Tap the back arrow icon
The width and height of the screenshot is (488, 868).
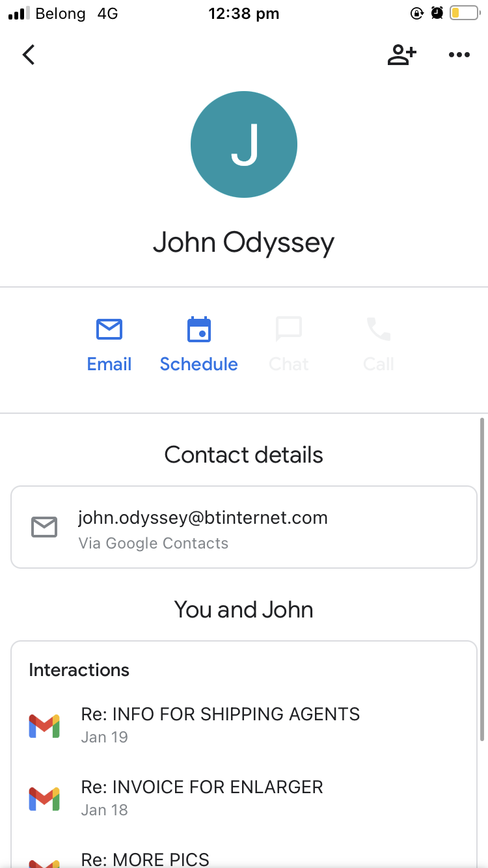click(x=29, y=55)
